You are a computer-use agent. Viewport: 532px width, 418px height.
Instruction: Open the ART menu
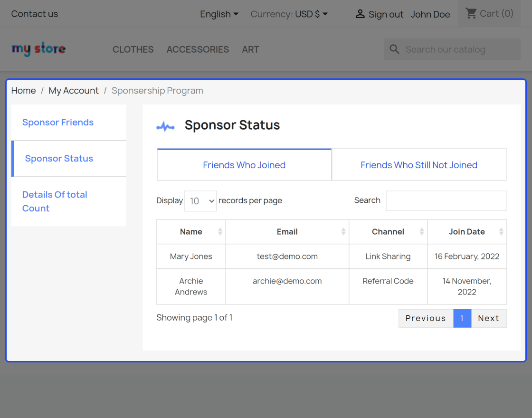click(250, 49)
